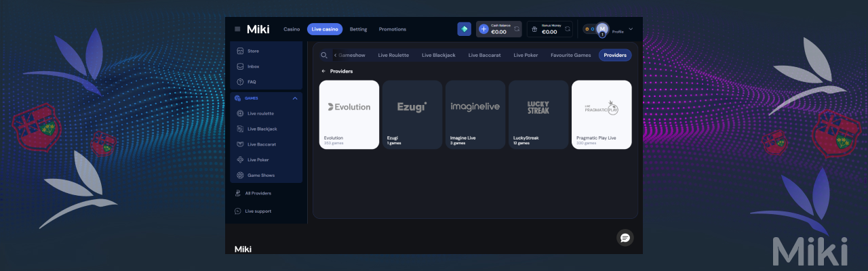Click the FAQ question mark icon
The image size is (868, 271).
coord(240,82)
